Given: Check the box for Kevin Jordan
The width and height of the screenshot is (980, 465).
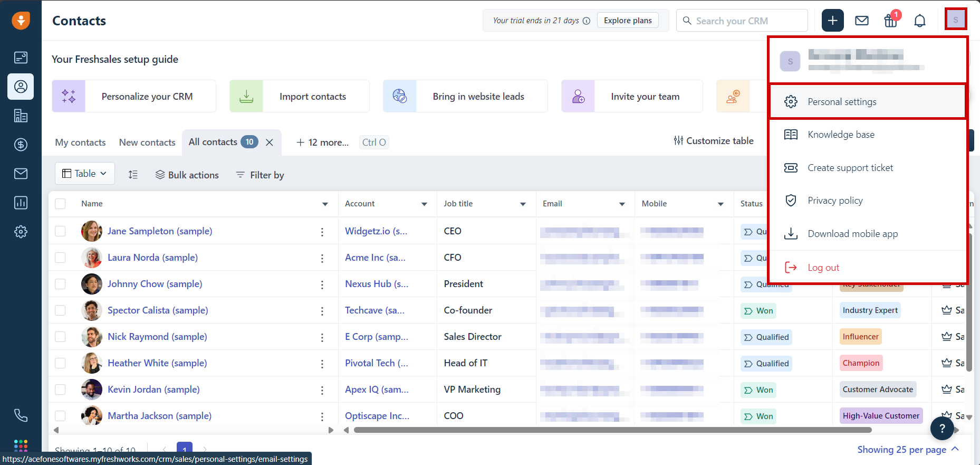Looking at the screenshot, I should point(60,390).
